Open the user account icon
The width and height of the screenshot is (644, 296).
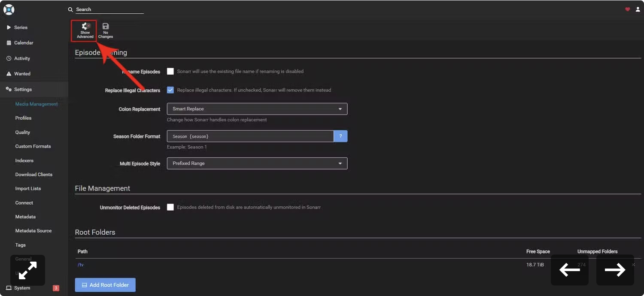[x=638, y=9]
